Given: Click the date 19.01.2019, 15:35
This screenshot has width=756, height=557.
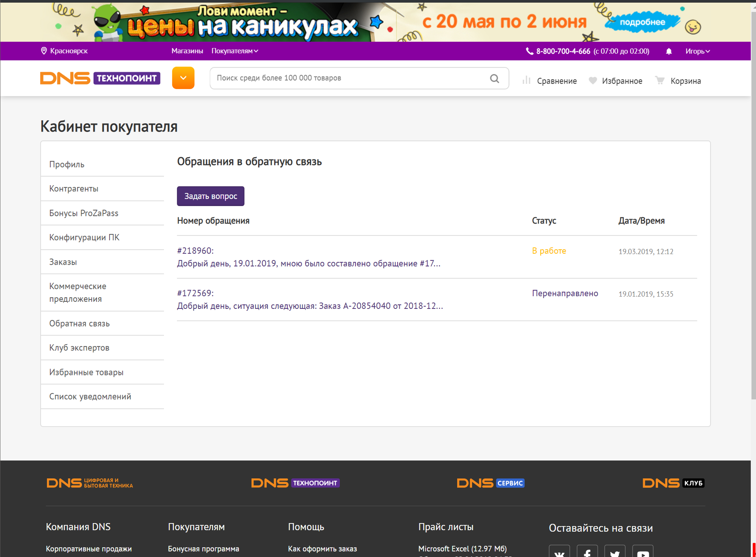Looking at the screenshot, I should 646,294.
